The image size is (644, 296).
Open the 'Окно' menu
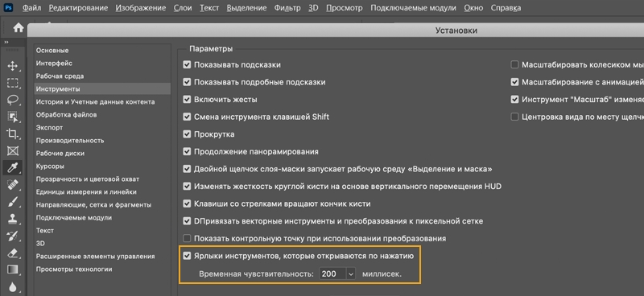[473, 8]
